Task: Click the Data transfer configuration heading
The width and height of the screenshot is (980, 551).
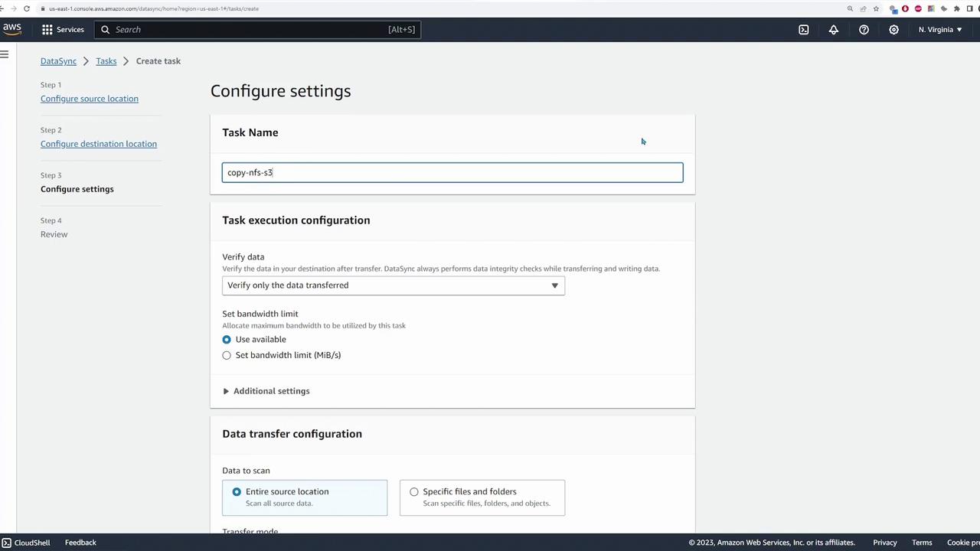Action: point(292,434)
